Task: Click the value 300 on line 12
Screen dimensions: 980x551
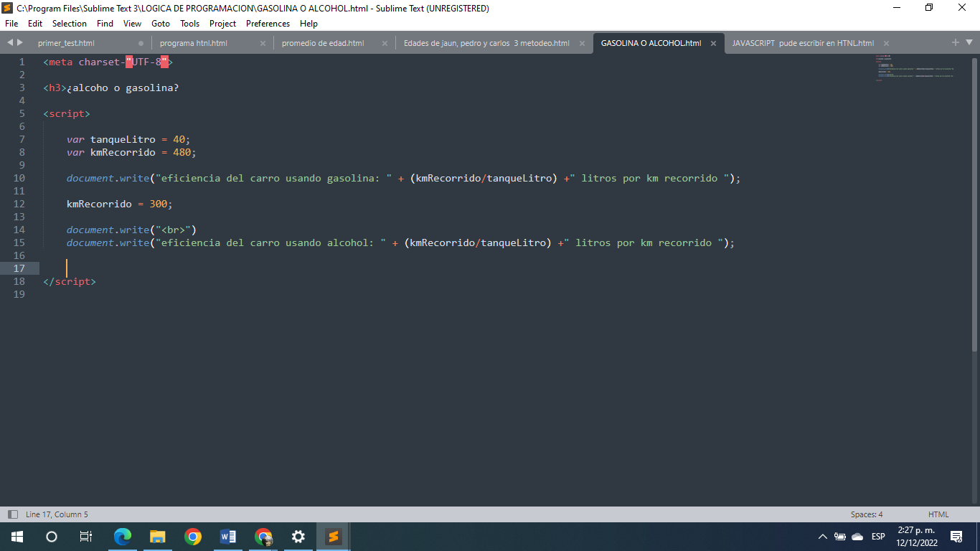Action: tap(158, 204)
